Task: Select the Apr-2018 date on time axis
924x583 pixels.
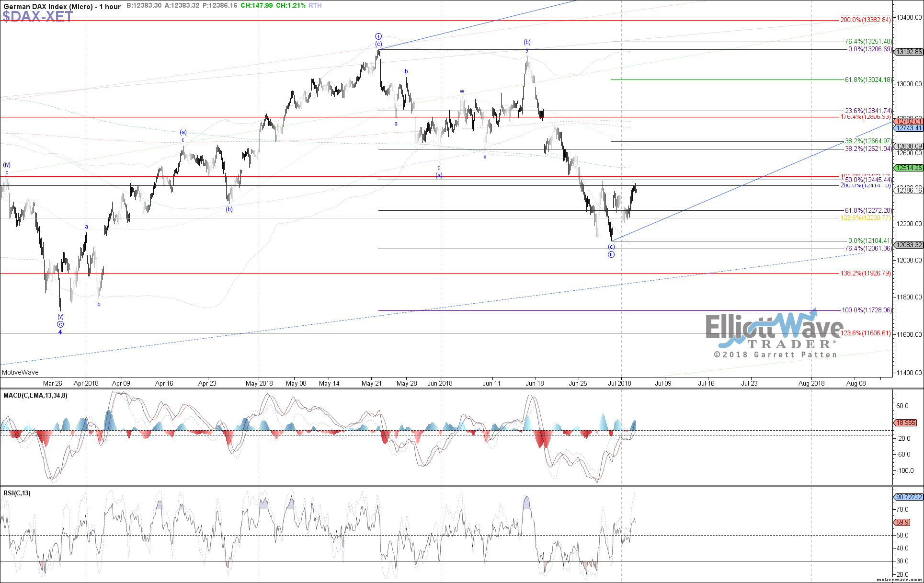Action: point(86,383)
